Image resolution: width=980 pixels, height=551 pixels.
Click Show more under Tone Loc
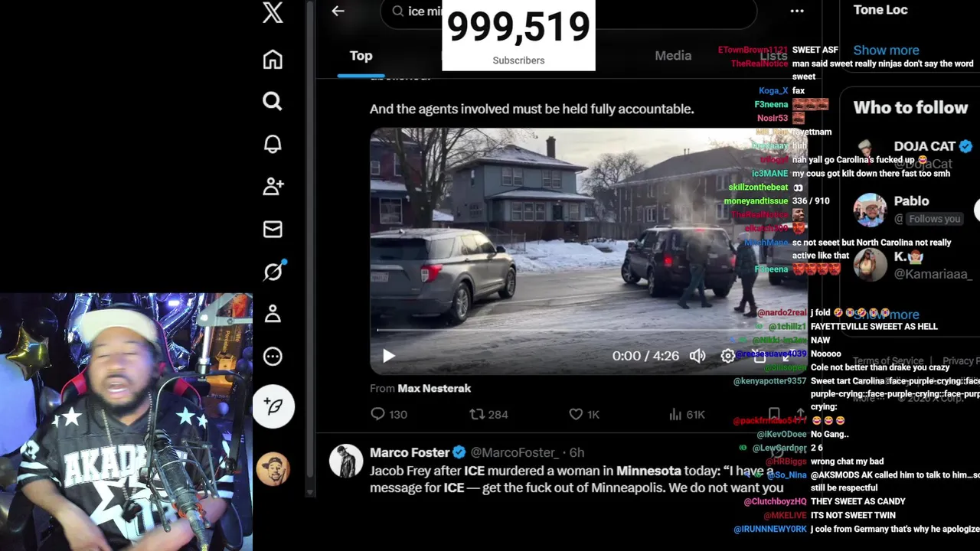886,50
